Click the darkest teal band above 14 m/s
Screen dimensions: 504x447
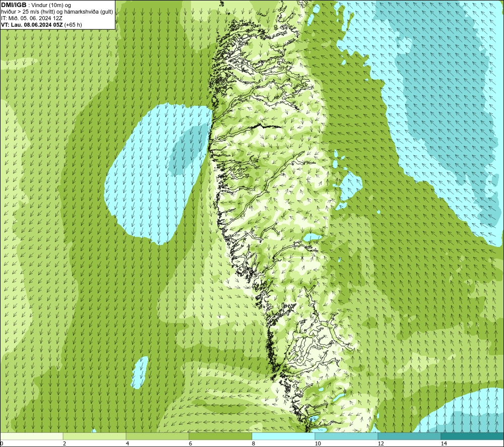point(473,436)
